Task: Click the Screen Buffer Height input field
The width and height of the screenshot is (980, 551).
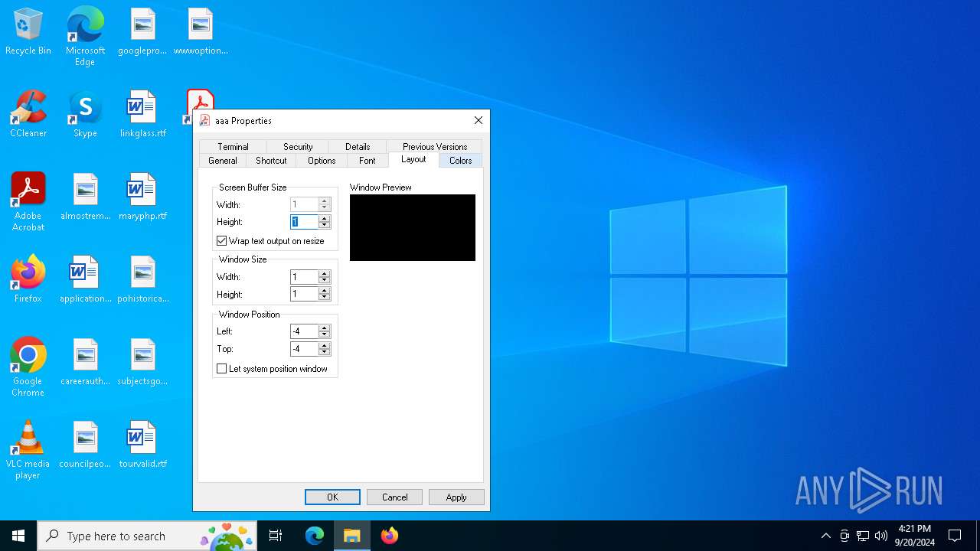Action: click(305, 222)
